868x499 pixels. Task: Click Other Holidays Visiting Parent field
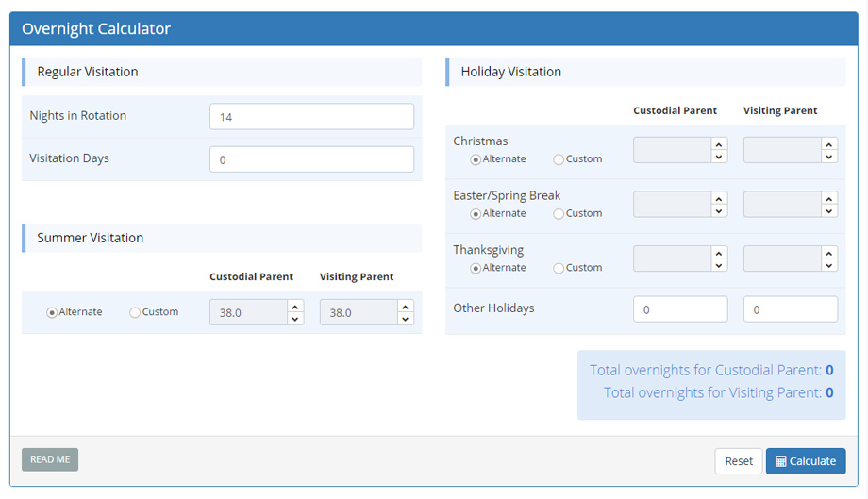(790, 309)
